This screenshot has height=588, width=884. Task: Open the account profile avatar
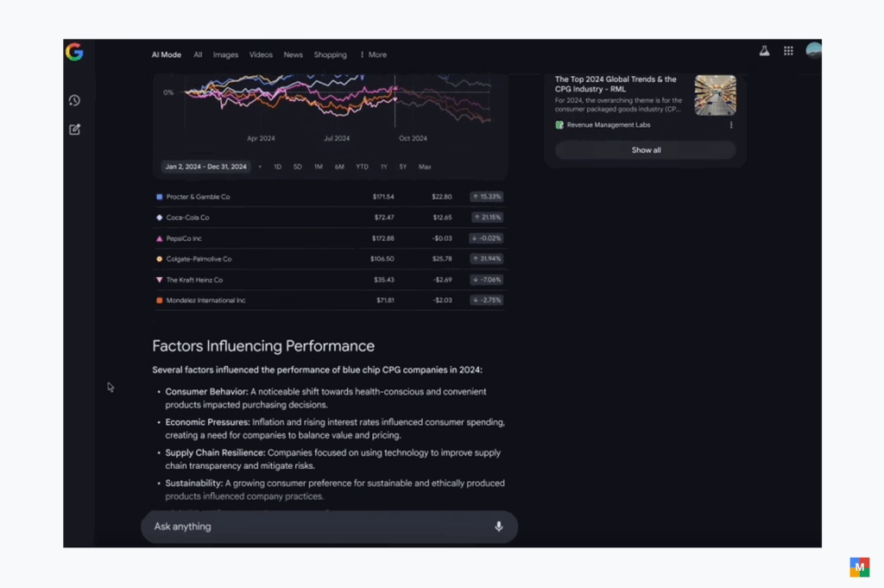click(x=813, y=51)
